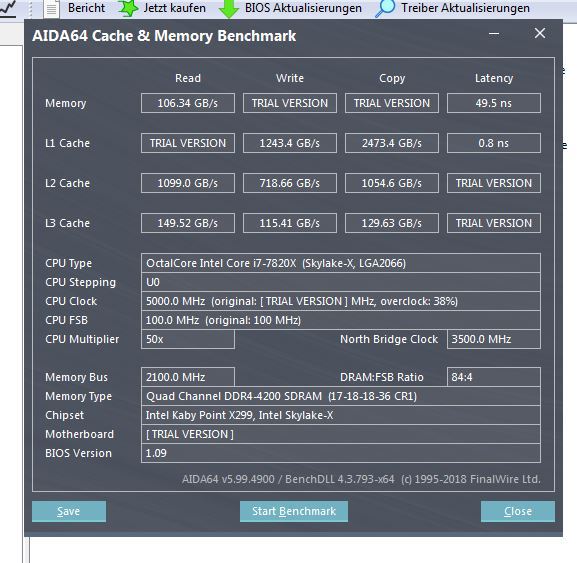Click the BIOS Version 1.09 field
Screen dimensions: 577x563
pyautogui.click(x=341, y=453)
